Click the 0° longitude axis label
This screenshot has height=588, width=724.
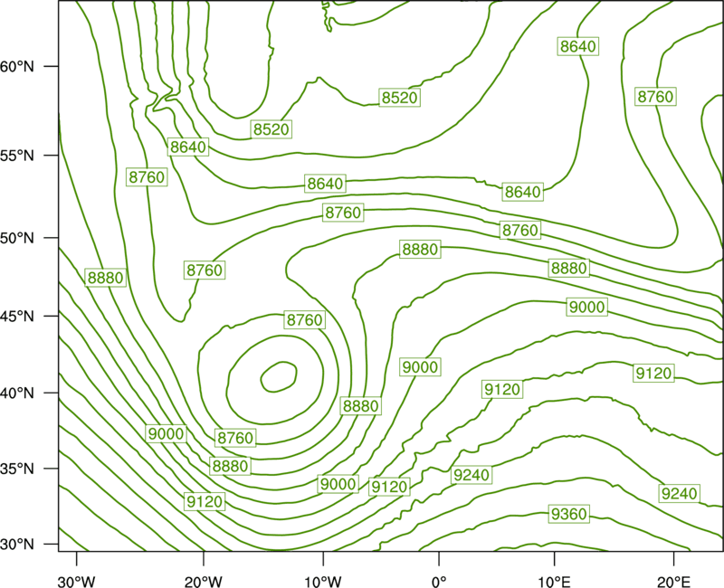(x=439, y=582)
